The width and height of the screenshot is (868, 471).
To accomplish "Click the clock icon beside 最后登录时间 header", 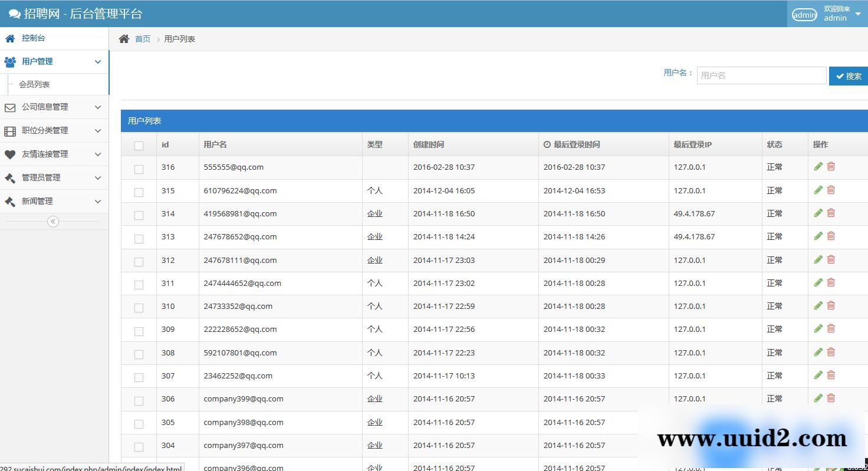I will tap(547, 144).
